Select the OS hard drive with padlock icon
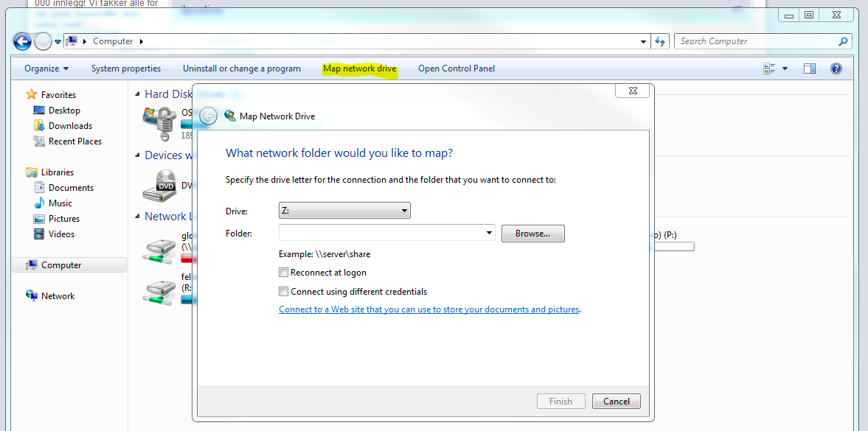Image resolution: width=868 pixels, height=431 pixels. 159,123
